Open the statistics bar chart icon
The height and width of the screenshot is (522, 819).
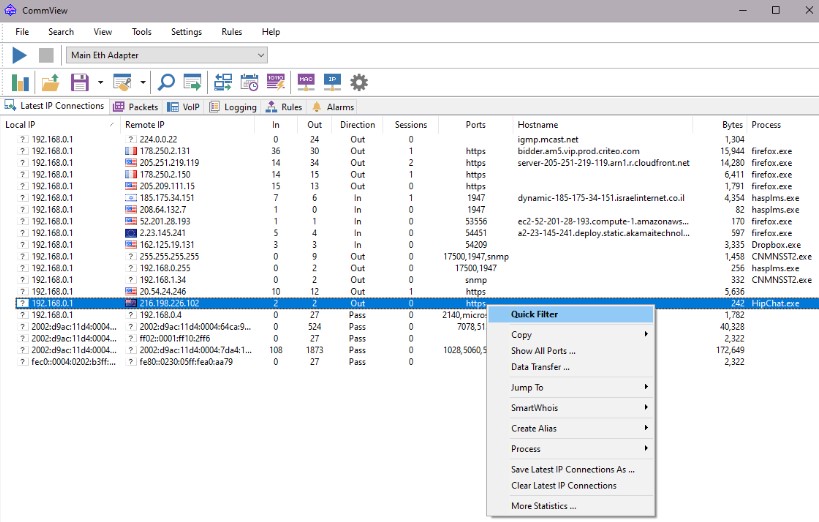click(20, 82)
